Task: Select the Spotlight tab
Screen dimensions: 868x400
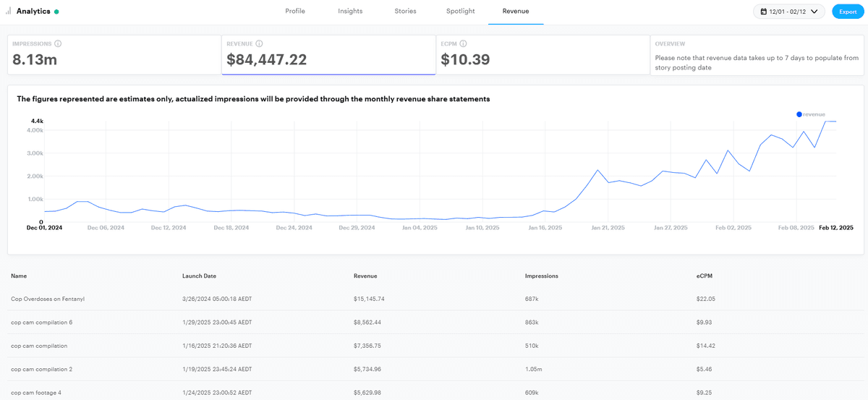Action: click(461, 12)
